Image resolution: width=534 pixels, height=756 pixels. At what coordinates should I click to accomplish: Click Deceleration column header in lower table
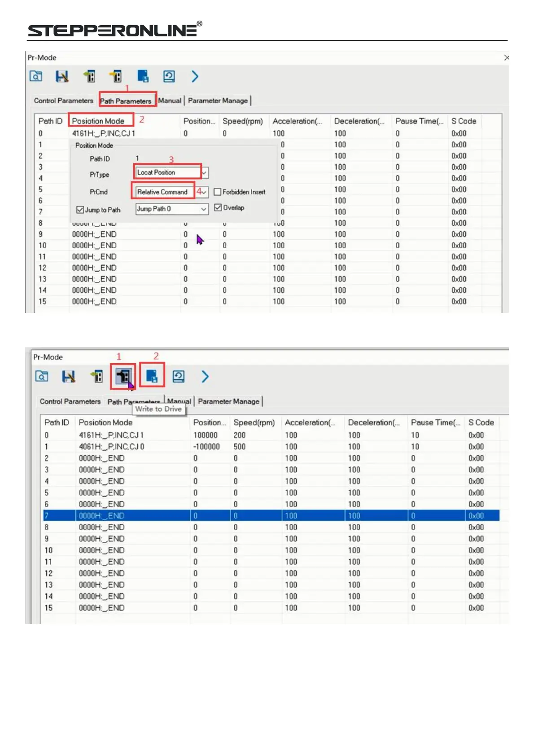373,422
